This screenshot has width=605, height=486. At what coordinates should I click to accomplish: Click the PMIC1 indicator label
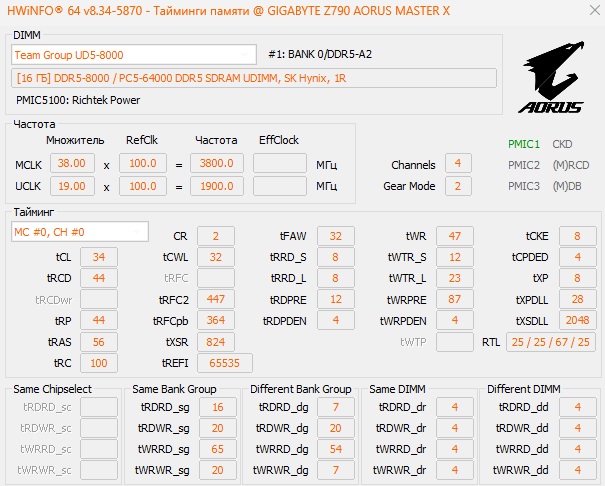pos(524,144)
